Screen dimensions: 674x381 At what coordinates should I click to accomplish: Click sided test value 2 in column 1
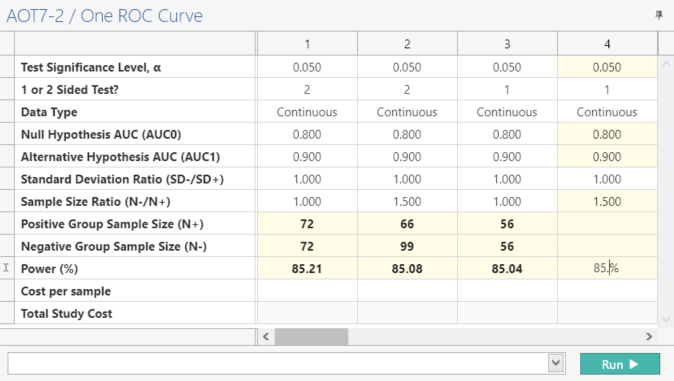click(307, 90)
